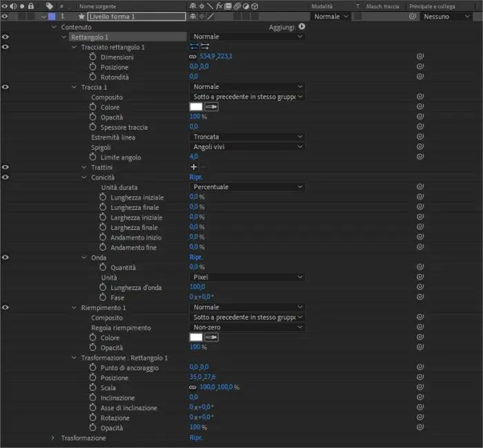Click the pick whip spiral on Quantità row

coord(420,266)
